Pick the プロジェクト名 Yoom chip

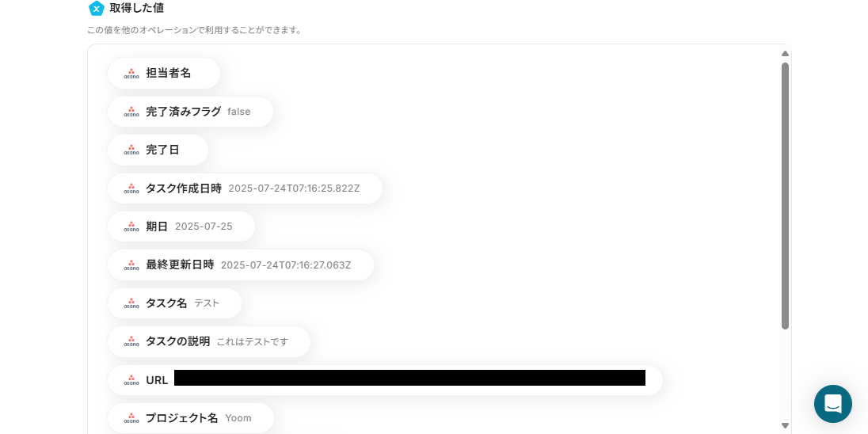click(190, 418)
